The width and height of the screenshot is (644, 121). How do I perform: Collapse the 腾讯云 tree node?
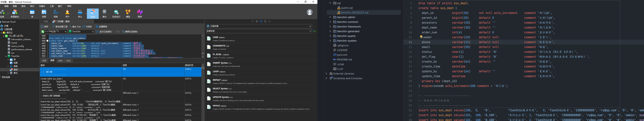pyautogui.click(x=2, y=33)
